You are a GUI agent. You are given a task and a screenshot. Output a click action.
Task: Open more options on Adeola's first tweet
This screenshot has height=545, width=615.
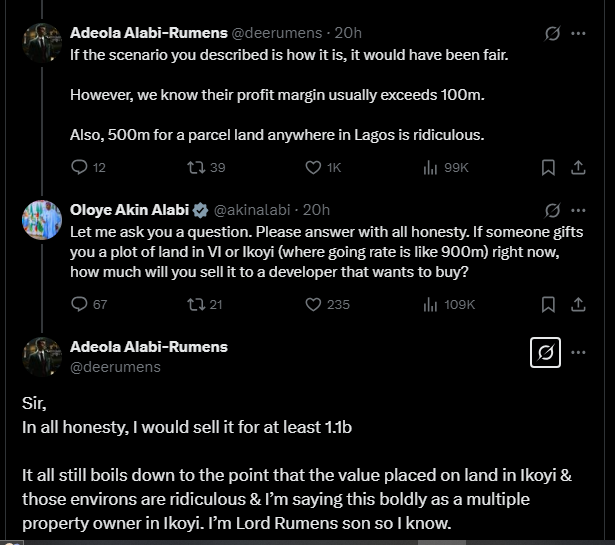tap(579, 33)
